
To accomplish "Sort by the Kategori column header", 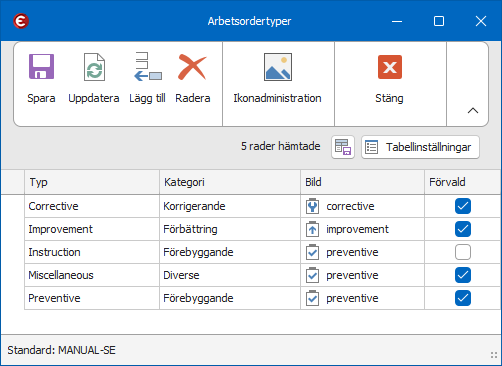I will (230, 182).
